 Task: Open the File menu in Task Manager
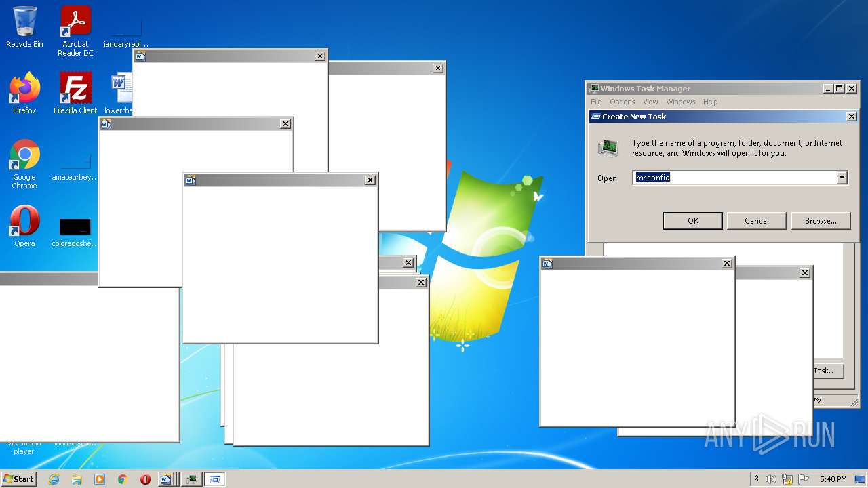(x=596, y=102)
